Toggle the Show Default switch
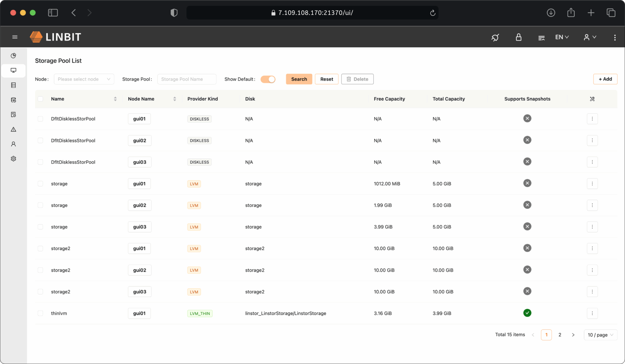625x364 pixels. pyautogui.click(x=268, y=79)
